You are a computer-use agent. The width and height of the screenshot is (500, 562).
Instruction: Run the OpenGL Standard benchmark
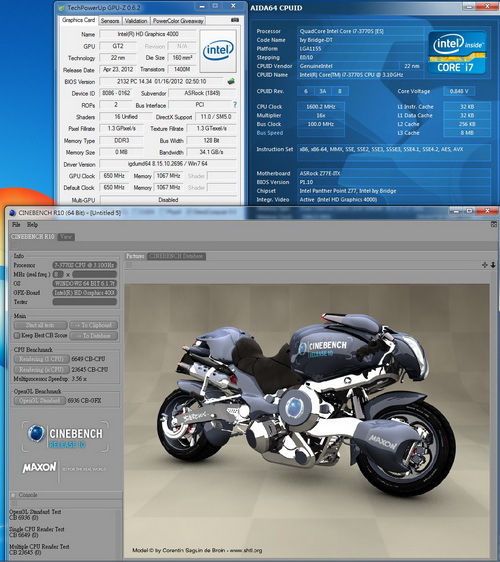pos(40,400)
